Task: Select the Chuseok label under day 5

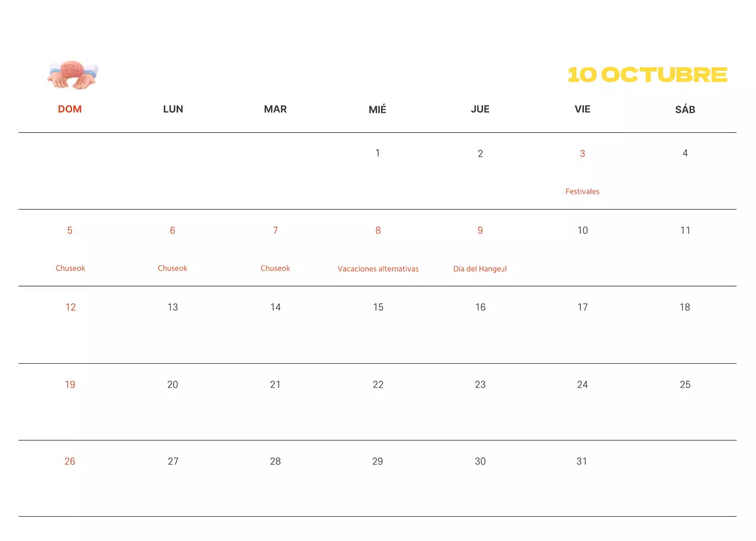Action: [70, 268]
